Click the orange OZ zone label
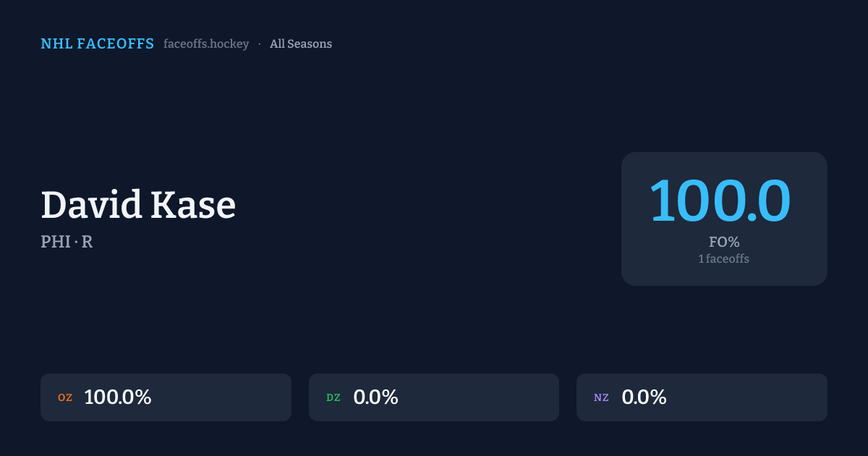 [65, 397]
